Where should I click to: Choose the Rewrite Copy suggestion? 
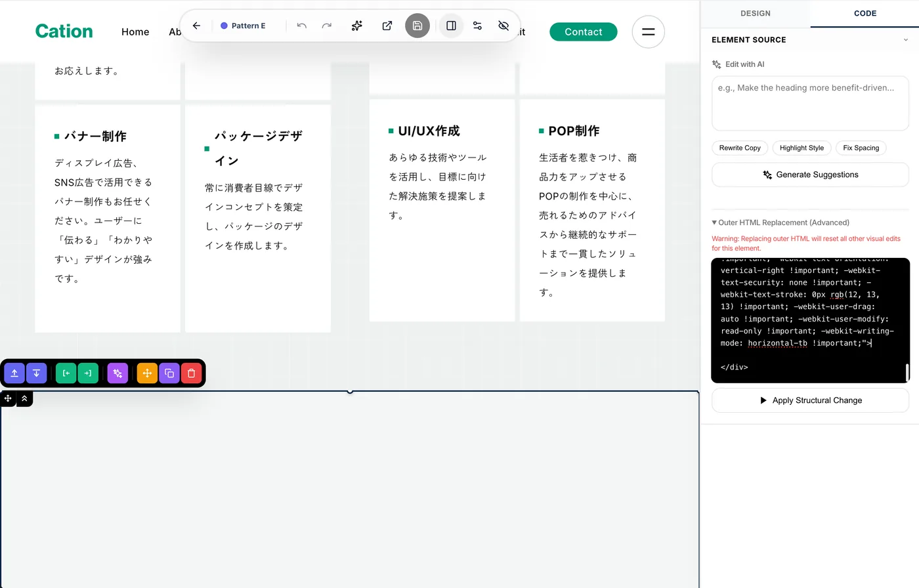pos(740,148)
